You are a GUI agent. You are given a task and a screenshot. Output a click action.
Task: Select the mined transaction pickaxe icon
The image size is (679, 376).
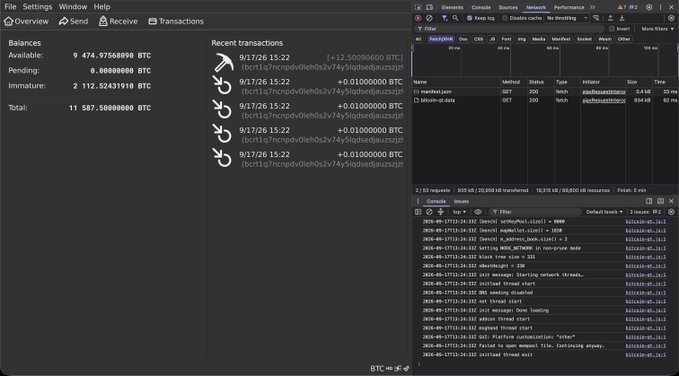click(223, 62)
